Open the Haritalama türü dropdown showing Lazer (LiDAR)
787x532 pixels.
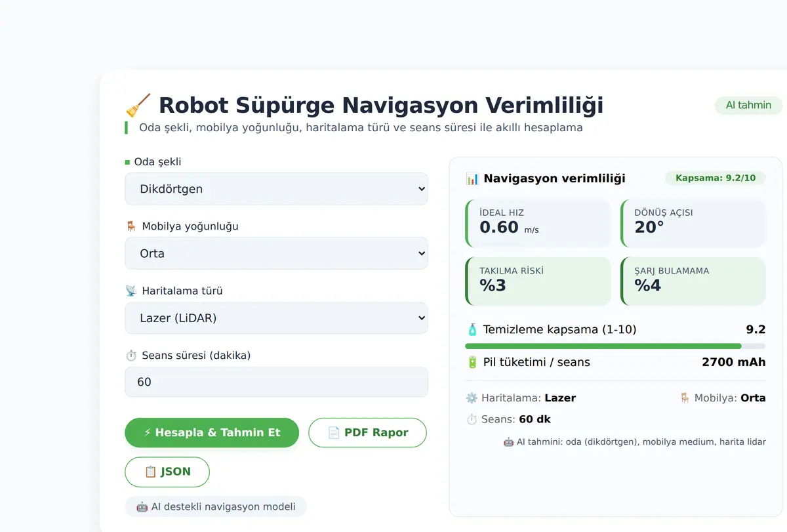[x=276, y=318]
